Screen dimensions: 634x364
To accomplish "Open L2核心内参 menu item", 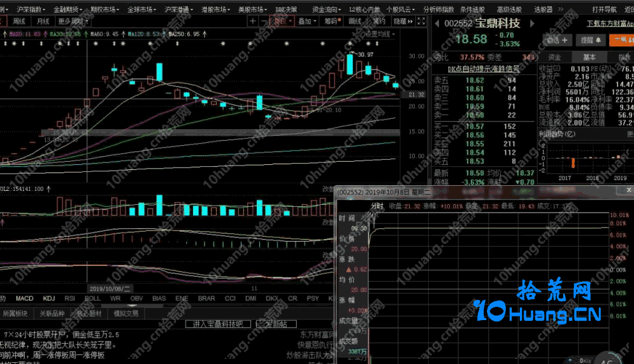I will point(364,10).
